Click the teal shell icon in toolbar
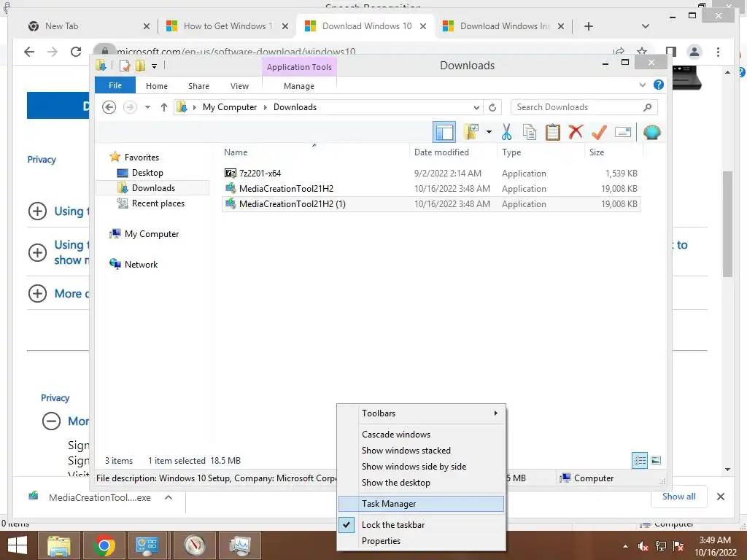The width and height of the screenshot is (747, 560). 651,132
